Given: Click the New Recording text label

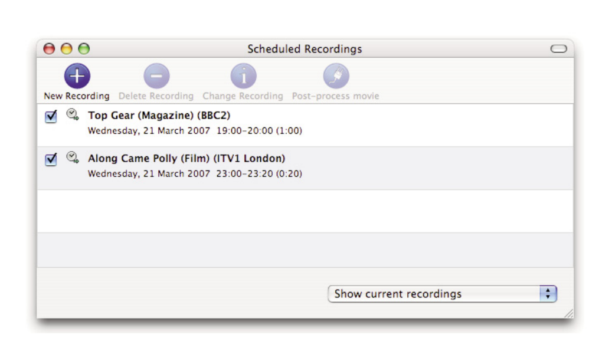Looking at the screenshot, I should (77, 96).
